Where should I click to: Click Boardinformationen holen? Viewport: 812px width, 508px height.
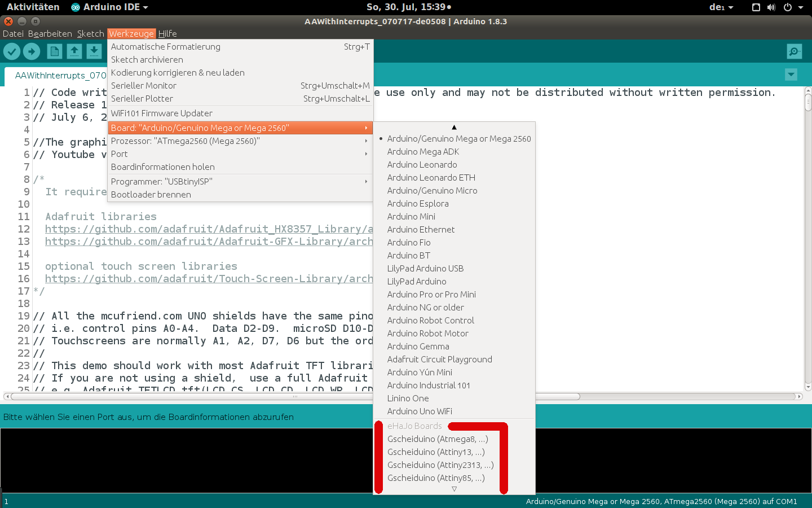tap(240, 167)
